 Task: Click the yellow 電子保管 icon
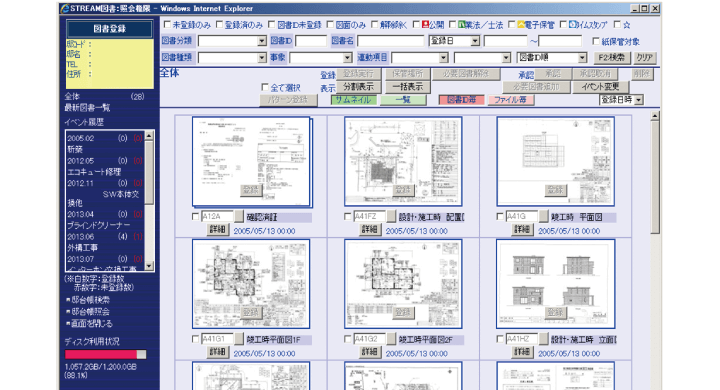521,24
